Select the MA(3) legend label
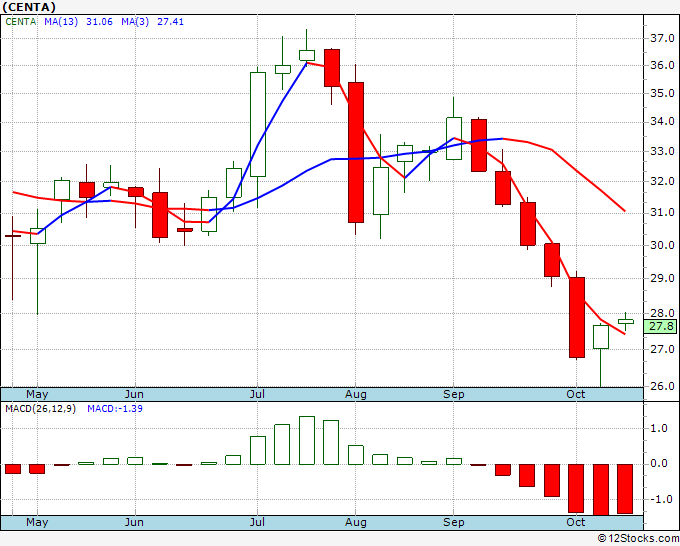Viewport: 680px width, 546px height. coord(135,21)
